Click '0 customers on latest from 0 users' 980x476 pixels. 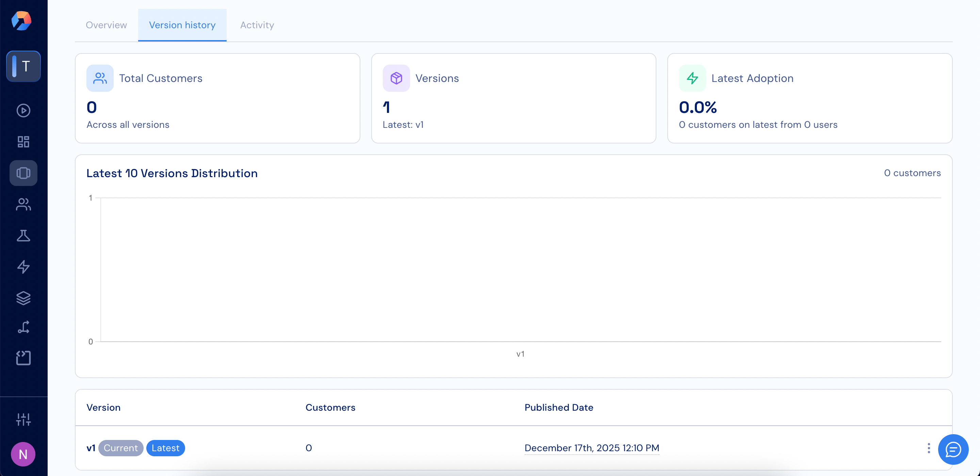pos(758,125)
